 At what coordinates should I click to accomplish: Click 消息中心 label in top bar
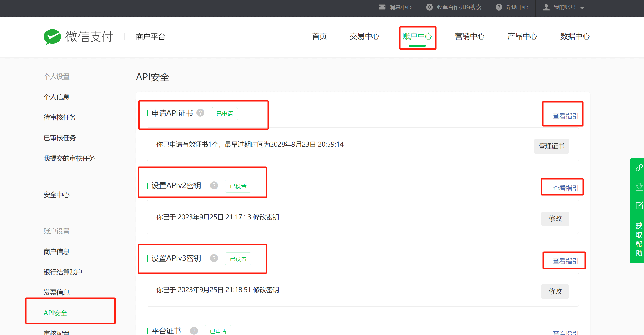coord(400,7)
